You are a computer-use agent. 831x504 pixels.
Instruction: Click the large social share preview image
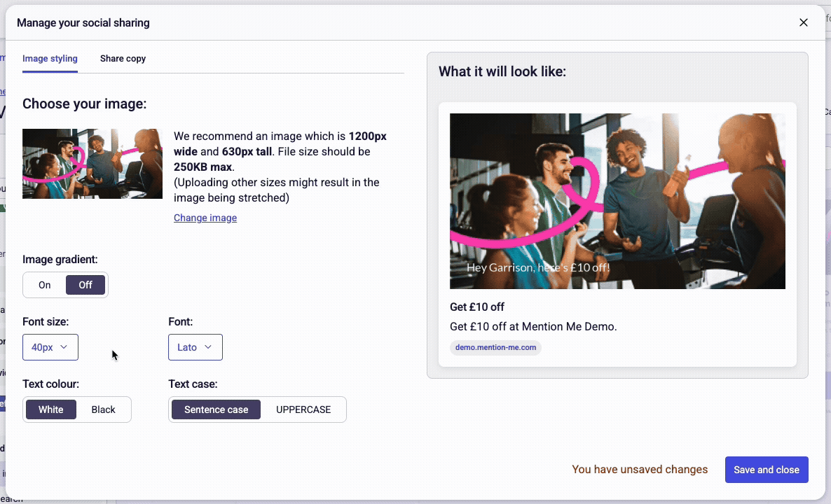(617, 201)
